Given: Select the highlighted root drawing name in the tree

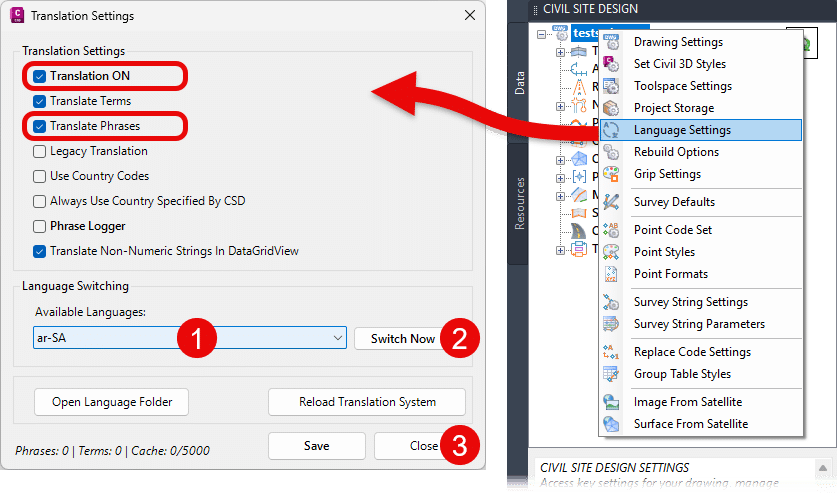Looking at the screenshot, I should coord(585,33).
